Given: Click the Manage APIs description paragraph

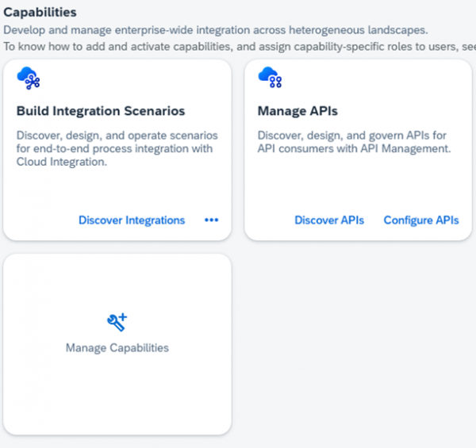Looking at the screenshot, I should [x=354, y=142].
